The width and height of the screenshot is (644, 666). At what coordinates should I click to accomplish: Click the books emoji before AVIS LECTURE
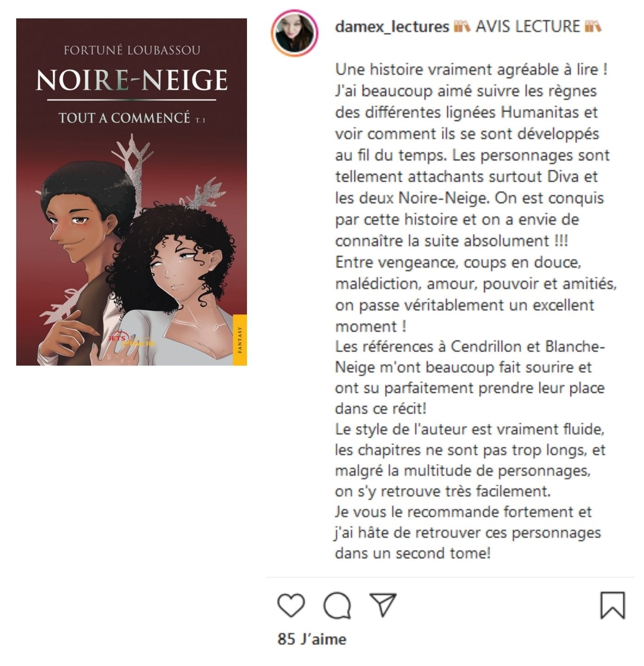462,26
